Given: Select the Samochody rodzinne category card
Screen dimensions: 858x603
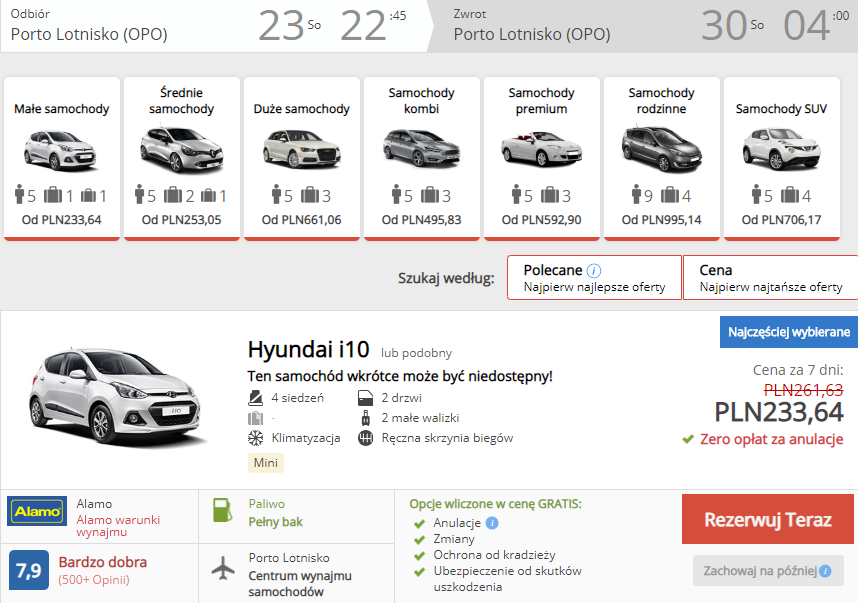Looking at the screenshot, I should 662,158.
